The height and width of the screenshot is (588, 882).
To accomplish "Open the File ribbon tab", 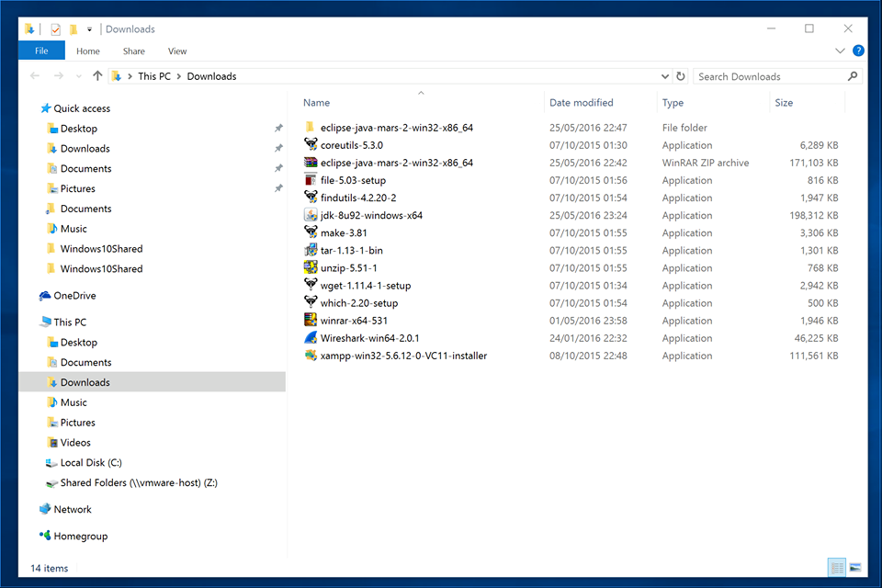I will click(x=41, y=51).
